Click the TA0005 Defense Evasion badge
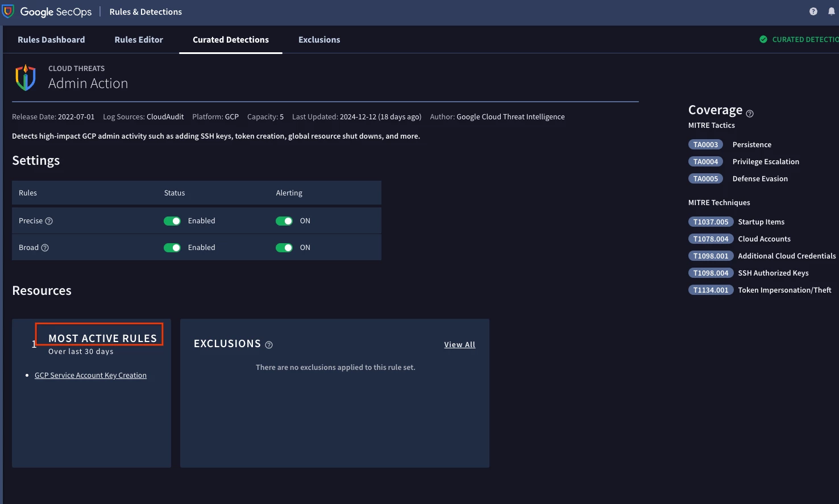This screenshot has height=504, width=839. [x=705, y=178]
